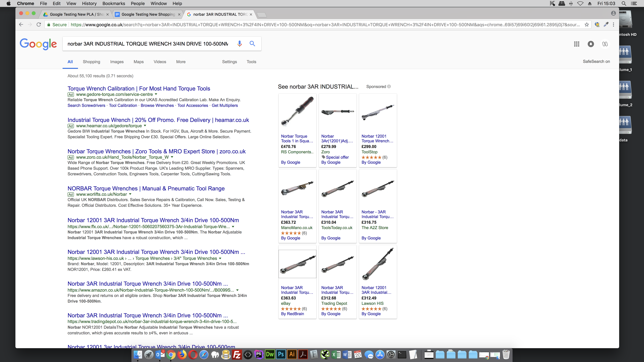
Task: Reload the current page
Action: tap(39, 25)
